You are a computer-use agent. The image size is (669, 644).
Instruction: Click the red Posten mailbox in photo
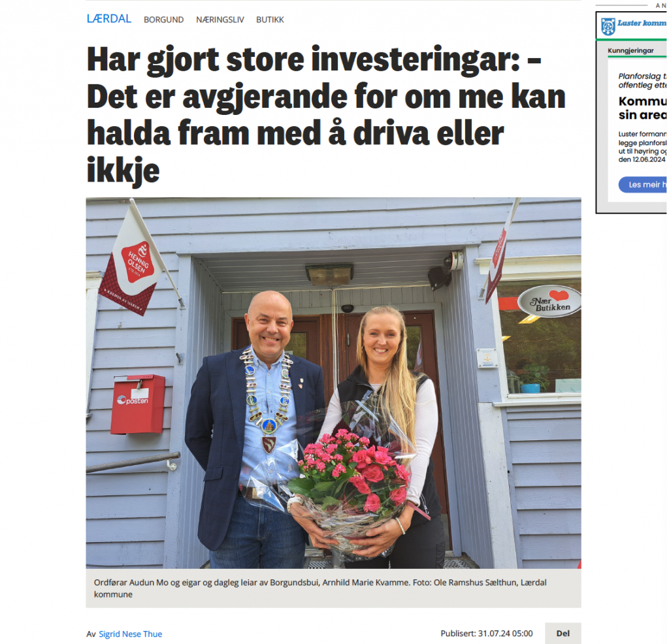click(x=138, y=404)
